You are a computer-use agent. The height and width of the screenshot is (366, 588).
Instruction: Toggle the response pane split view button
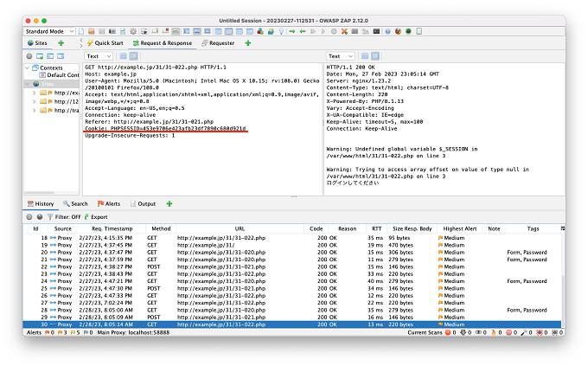pos(365,56)
